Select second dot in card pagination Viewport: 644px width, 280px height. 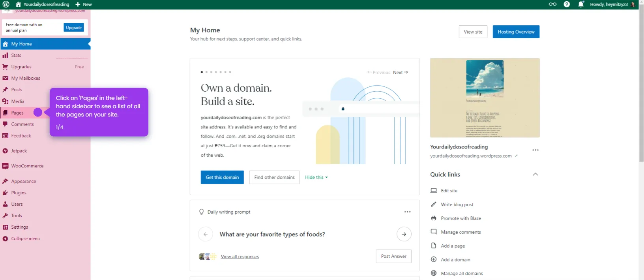pos(206,72)
